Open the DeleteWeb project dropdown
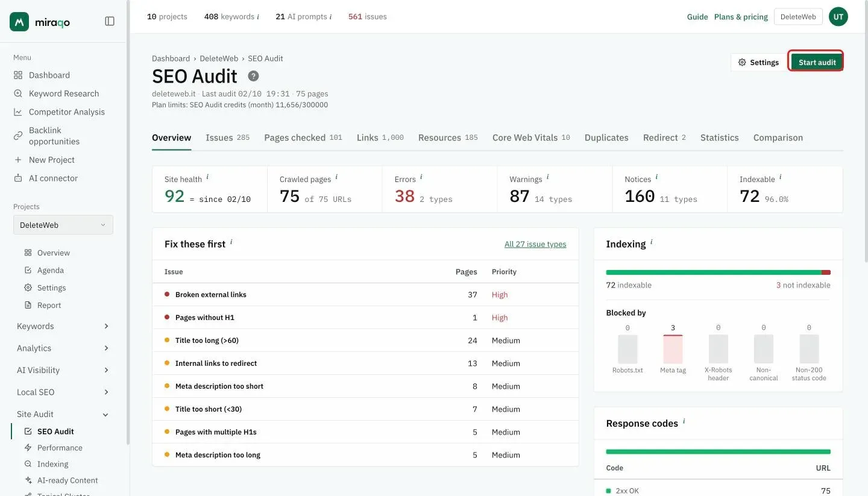Viewport: 868px width, 496px height. (x=63, y=225)
